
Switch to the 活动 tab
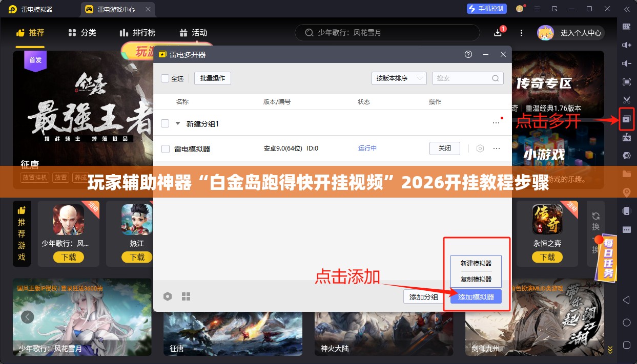[194, 33]
